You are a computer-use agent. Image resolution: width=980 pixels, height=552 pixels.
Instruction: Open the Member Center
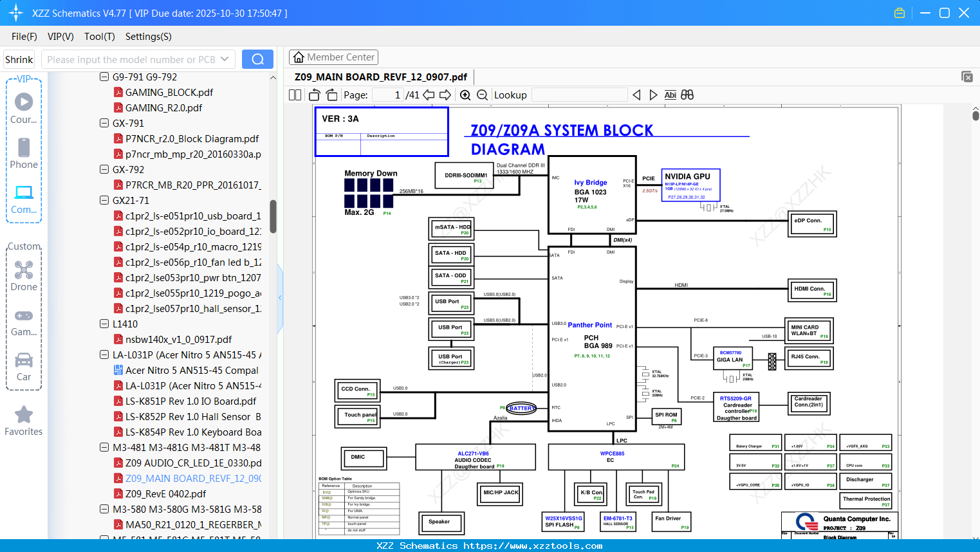tap(333, 57)
